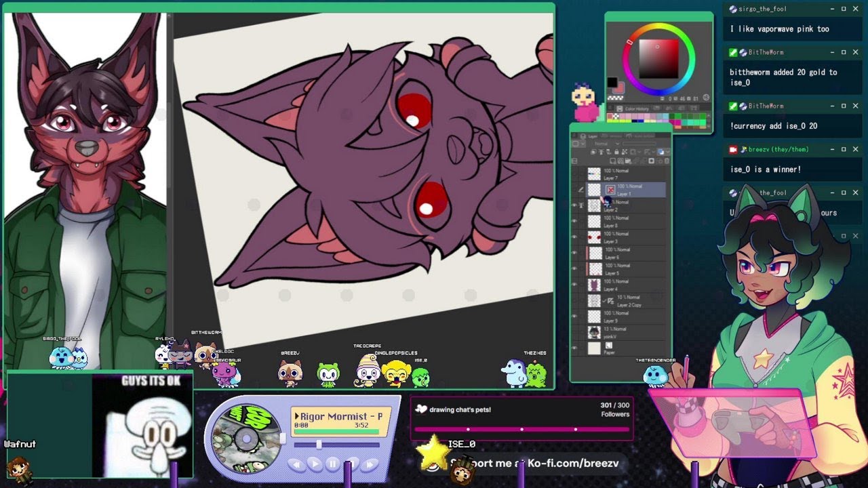Image resolution: width=868 pixels, height=488 pixels.
Task: Select Layer 3 with red eyes thumbnail
Action: 627,237
